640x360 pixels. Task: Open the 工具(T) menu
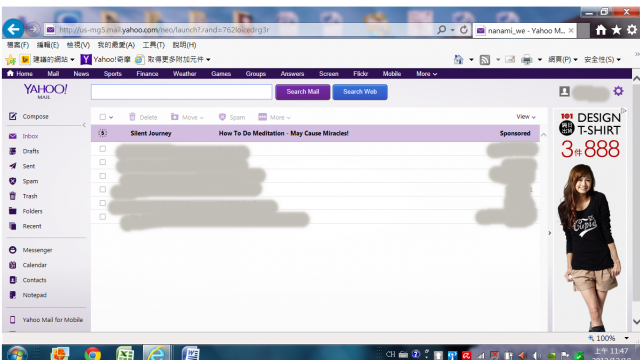click(153, 45)
